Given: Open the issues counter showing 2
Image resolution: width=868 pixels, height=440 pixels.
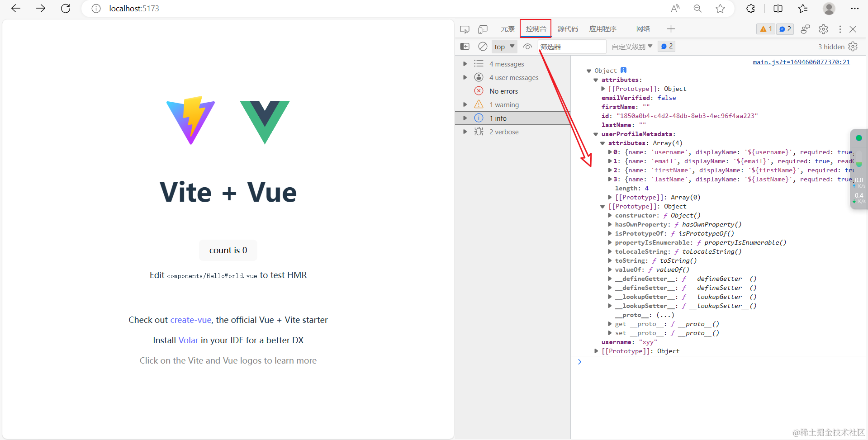Looking at the screenshot, I should pos(785,29).
